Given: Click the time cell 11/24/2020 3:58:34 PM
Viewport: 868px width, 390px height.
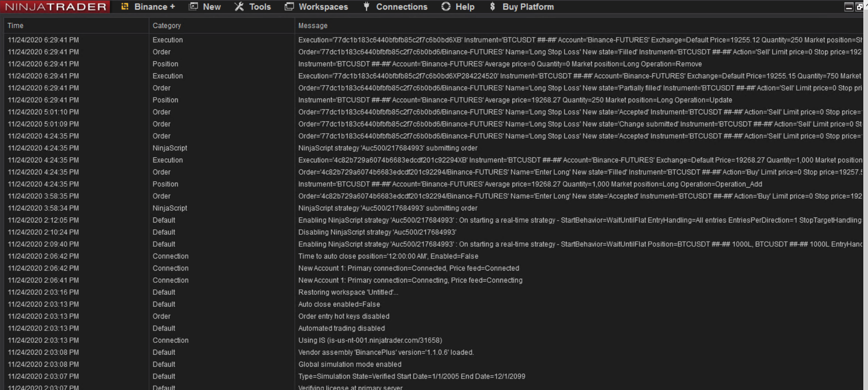Looking at the screenshot, I should tap(43, 208).
